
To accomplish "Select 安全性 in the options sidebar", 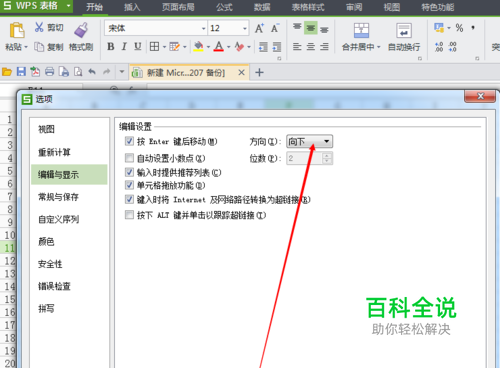I will point(50,264).
